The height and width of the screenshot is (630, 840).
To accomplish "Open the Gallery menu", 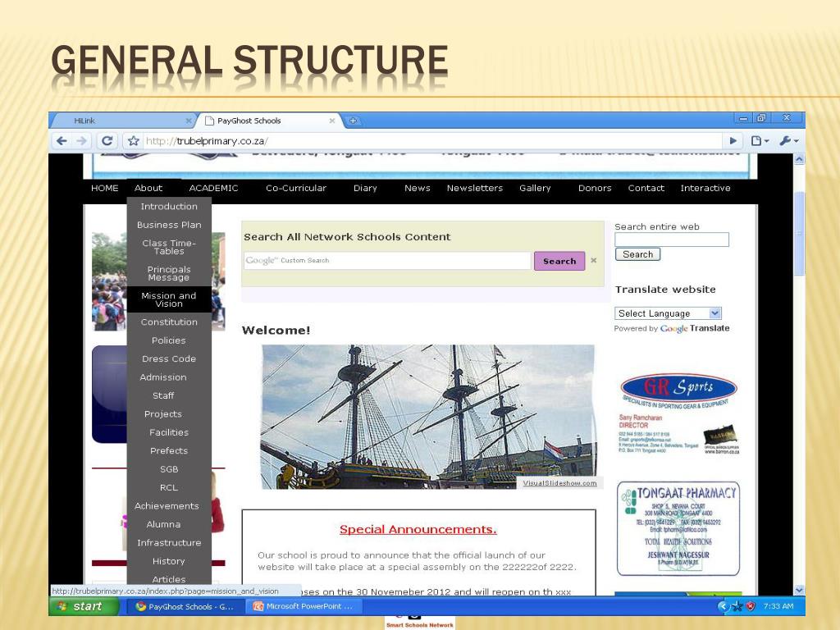I will pos(535,188).
